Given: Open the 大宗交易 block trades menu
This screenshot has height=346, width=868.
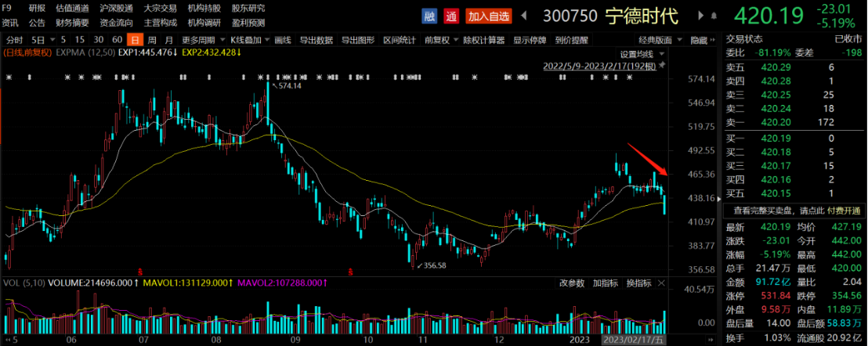Looking at the screenshot, I should pos(161,9).
